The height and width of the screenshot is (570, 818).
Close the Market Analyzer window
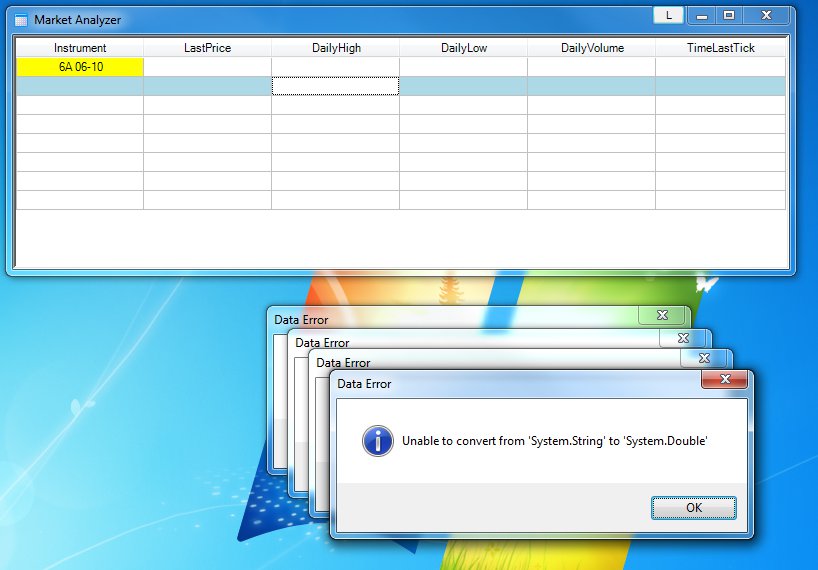pyautogui.click(x=766, y=16)
